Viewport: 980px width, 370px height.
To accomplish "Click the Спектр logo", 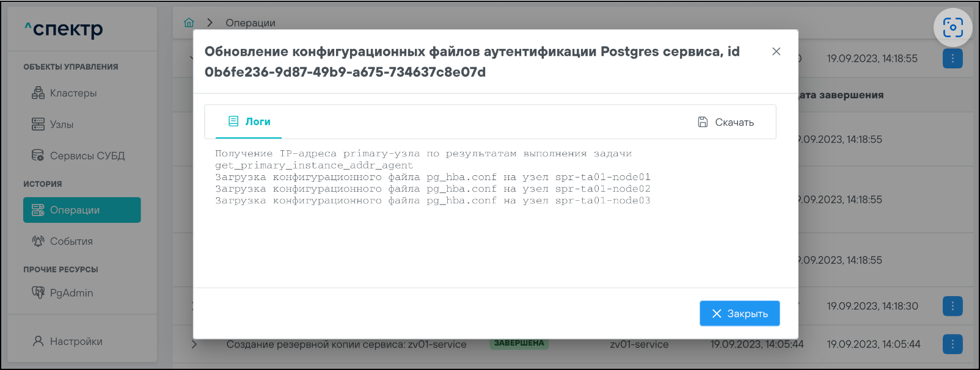I will coord(64,29).
